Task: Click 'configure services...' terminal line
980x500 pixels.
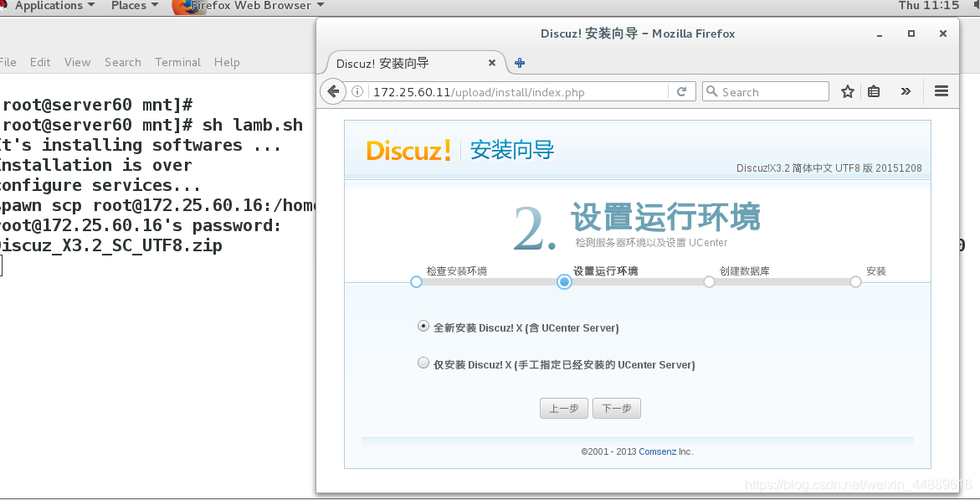Action: [100, 185]
